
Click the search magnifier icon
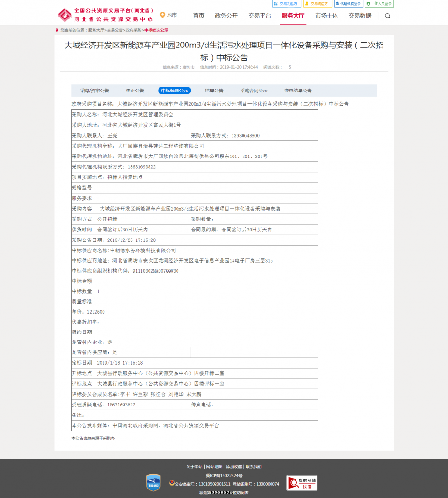pos(388,16)
